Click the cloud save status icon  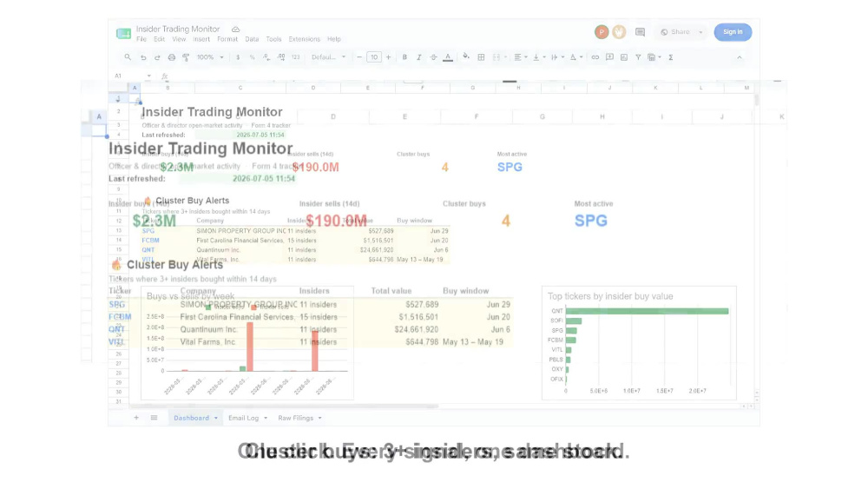coord(236,29)
